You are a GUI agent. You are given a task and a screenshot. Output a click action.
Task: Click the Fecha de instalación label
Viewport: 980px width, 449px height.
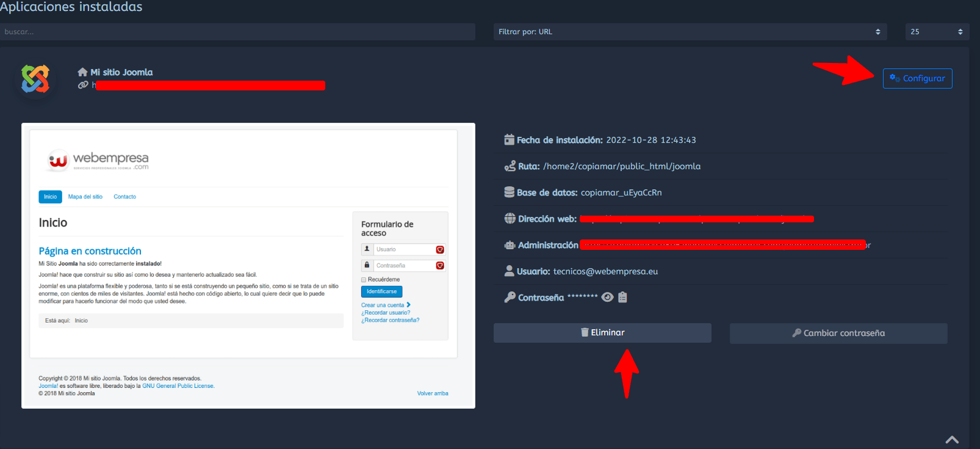coord(560,140)
